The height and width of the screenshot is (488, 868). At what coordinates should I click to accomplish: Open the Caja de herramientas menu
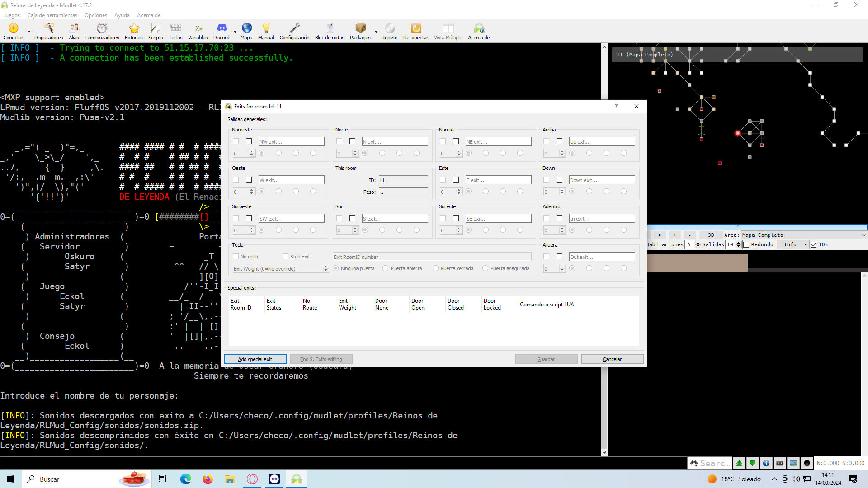pos(52,15)
